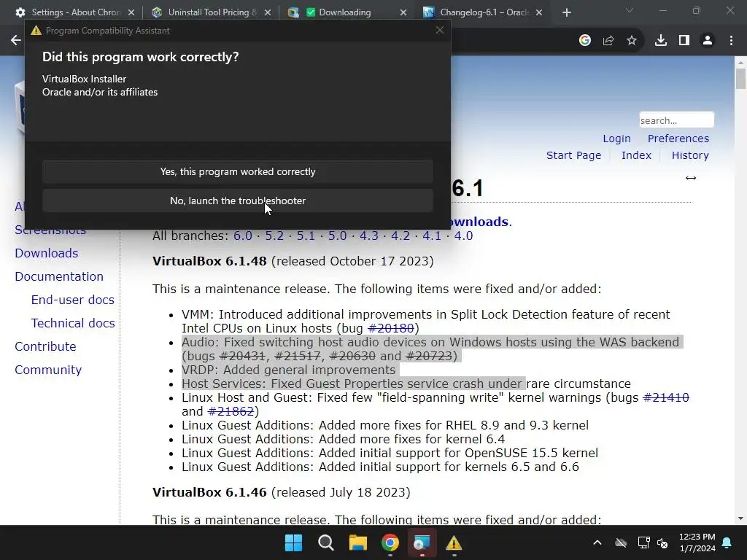The height and width of the screenshot is (560, 747).
Task: Open Community sidebar link
Action: pyautogui.click(x=48, y=370)
